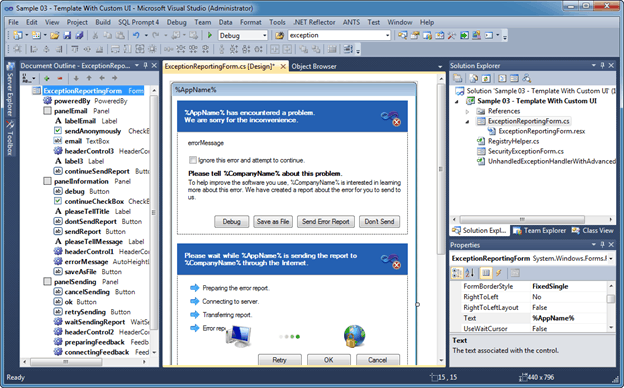Image resolution: width=624 pixels, height=388 pixels.
Task: Collapse the ExceptionReportingForm.cs tree node
Action: 467,122
